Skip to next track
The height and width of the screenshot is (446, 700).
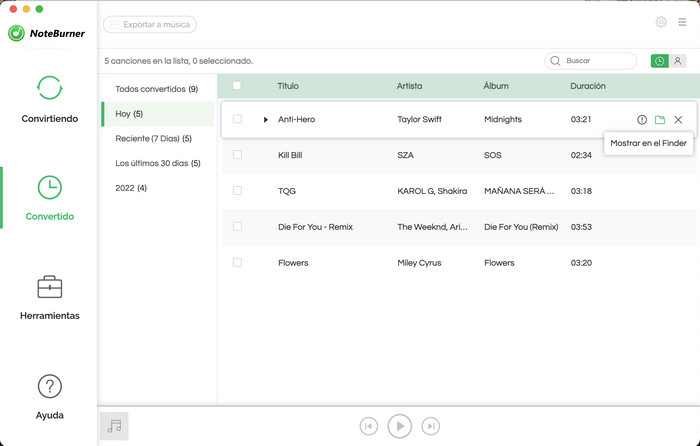tap(431, 426)
